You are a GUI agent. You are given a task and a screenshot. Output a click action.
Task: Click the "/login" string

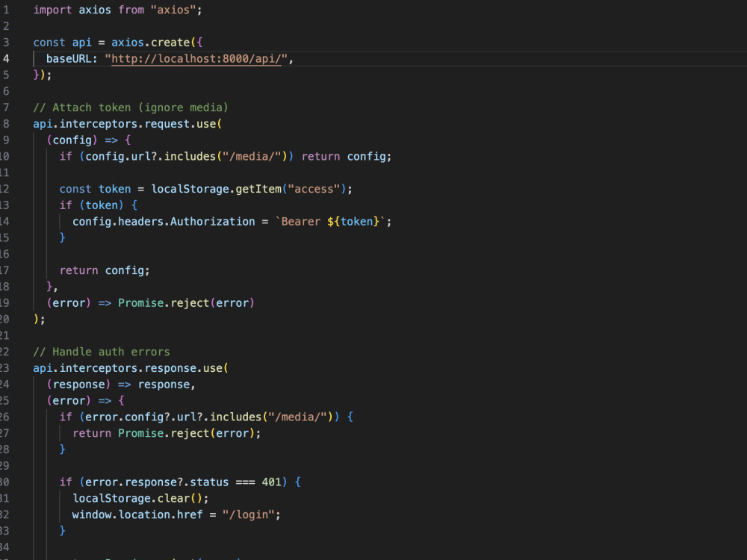pyautogui.click(x=248, y=514)
